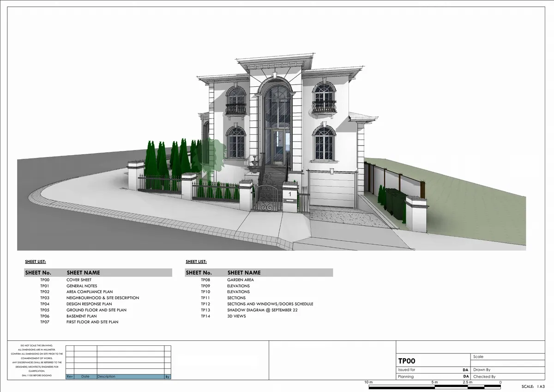Click the 3D VIEWS entry
554x392 pixels.
236,316
